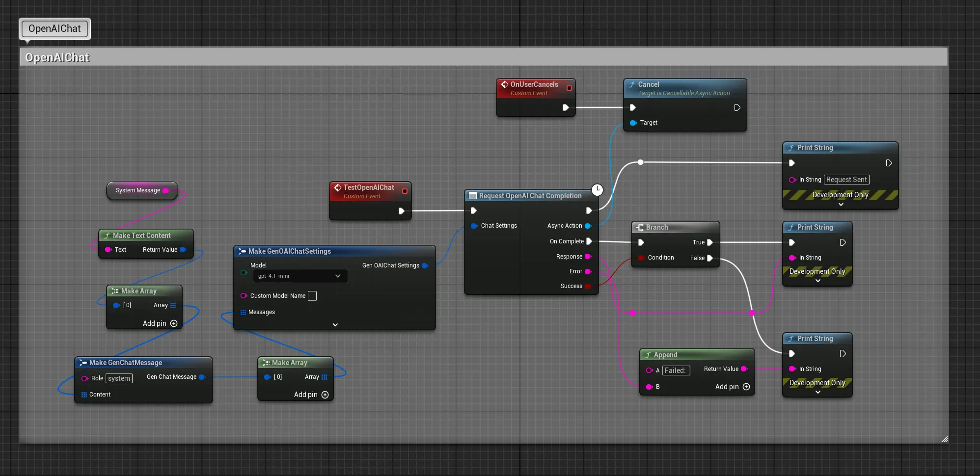Image resolution: width=980 pixels, height=476 pixels.
Task: Click System Message variable output pin
Action: 166,190
